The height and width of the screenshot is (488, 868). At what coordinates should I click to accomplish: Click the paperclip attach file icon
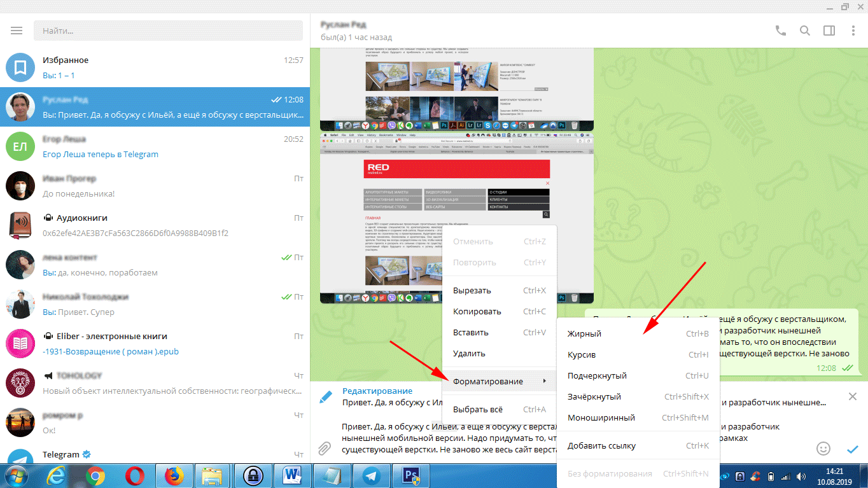325,448
